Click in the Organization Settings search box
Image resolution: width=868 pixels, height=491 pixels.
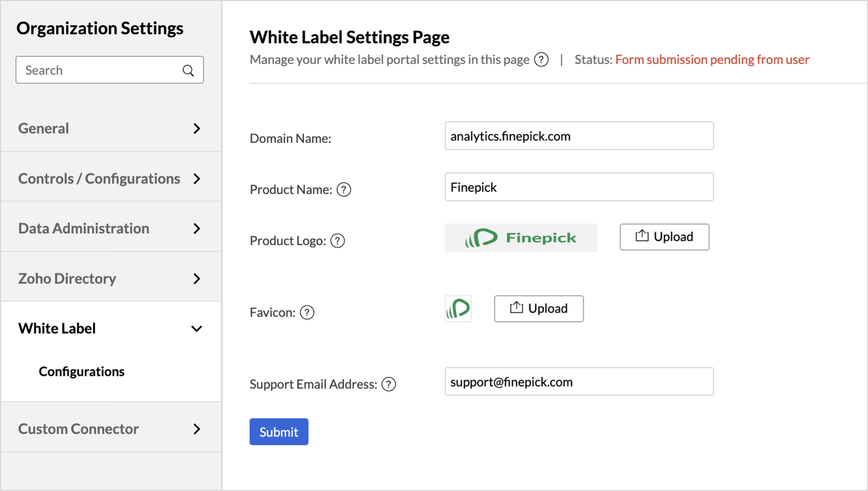coord(97,70)
